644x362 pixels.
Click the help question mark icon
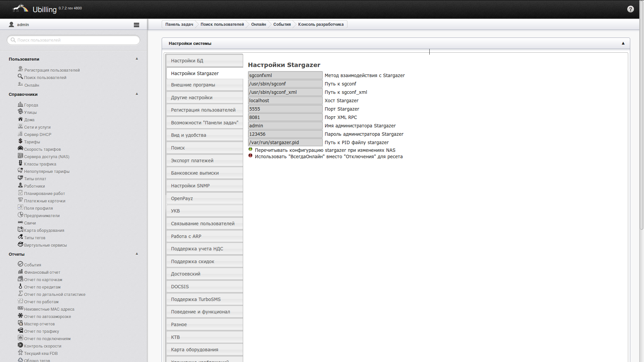click(631, 9)
